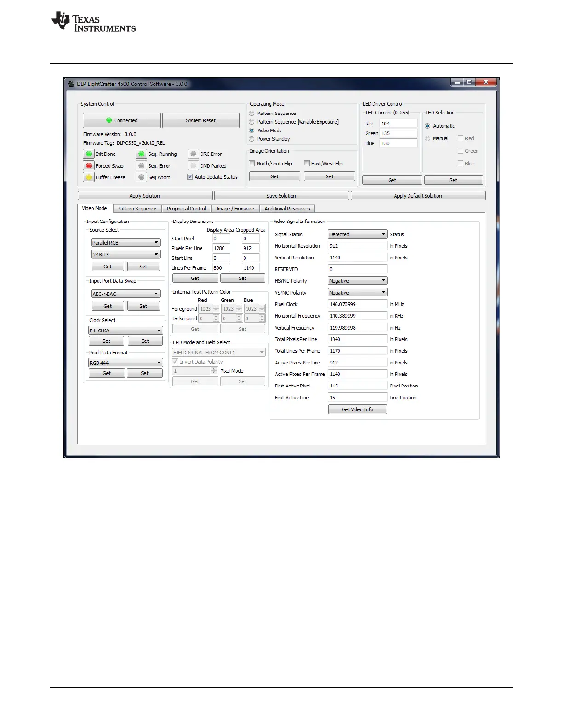This screenshot has height=728, width=563.
Task: Select Automatic LED selection
Action: [428, 126]
